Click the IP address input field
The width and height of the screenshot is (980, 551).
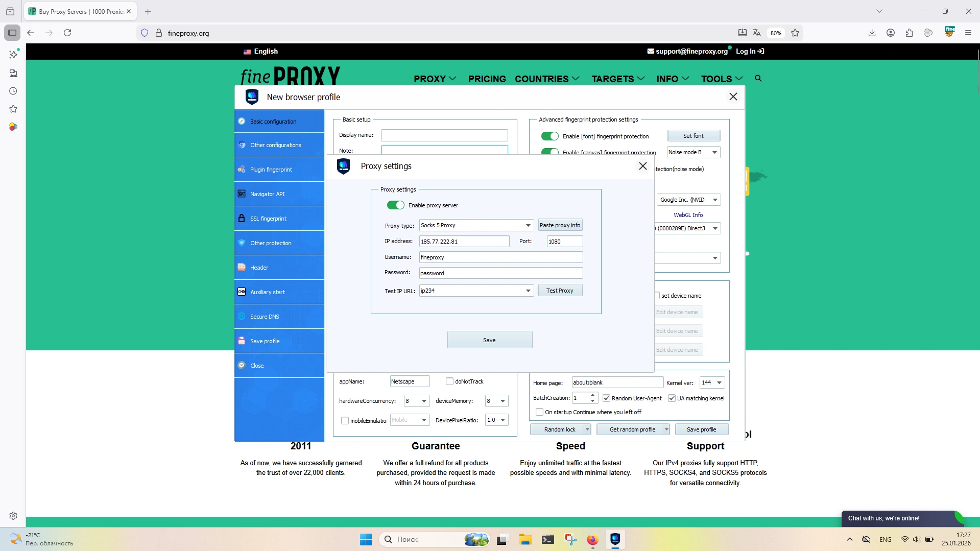pos(464,242)
